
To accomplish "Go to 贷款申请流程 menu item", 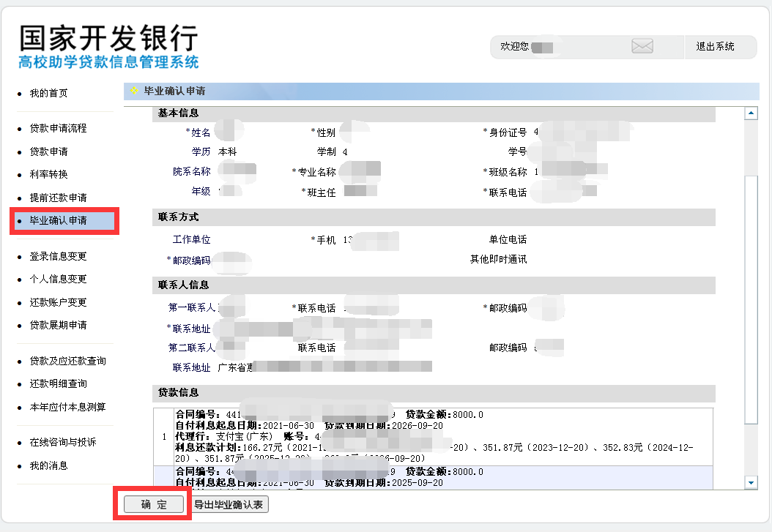I will 58,128.
